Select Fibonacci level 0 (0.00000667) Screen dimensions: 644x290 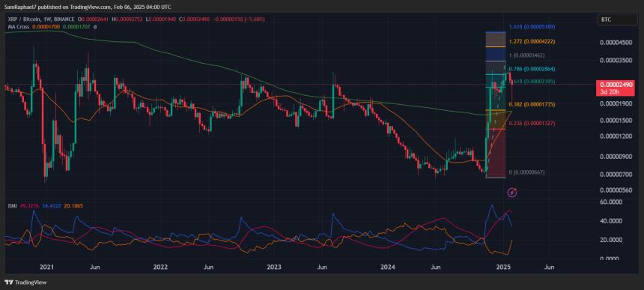coord(527,172)
